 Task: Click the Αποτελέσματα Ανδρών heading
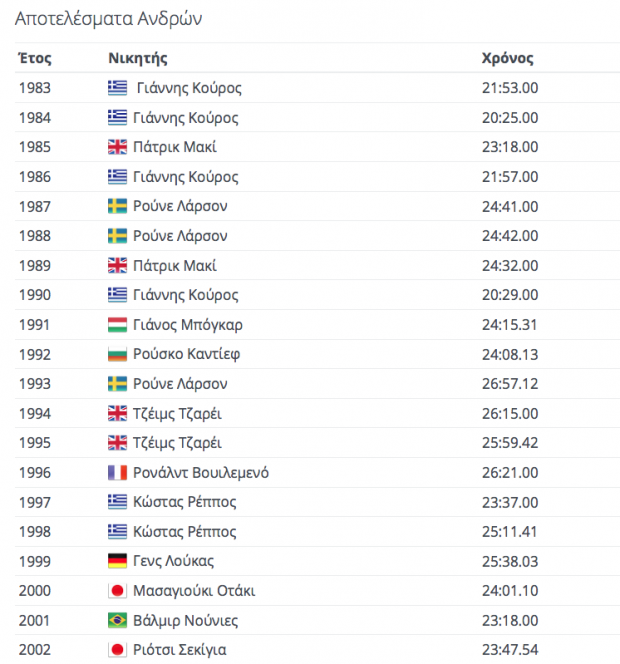pyautogui.click(x=108, y=19)
